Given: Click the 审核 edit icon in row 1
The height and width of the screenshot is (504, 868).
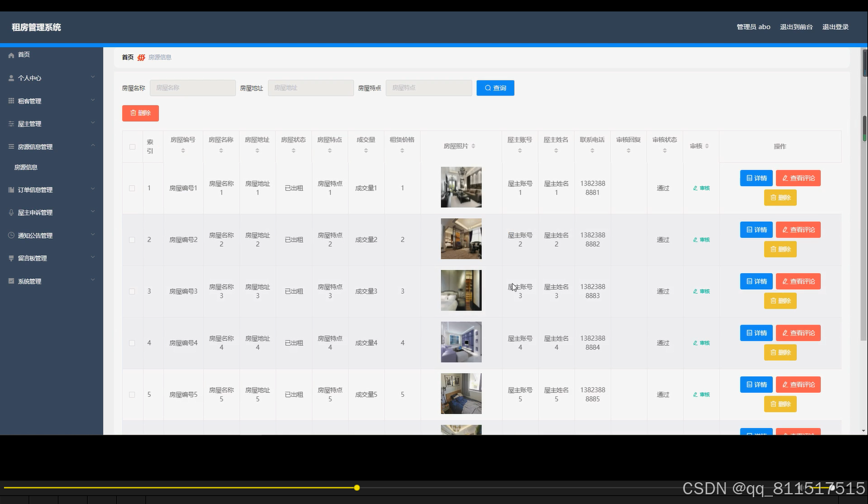Looking at the screenshot, I should click(x=695, y=188).
